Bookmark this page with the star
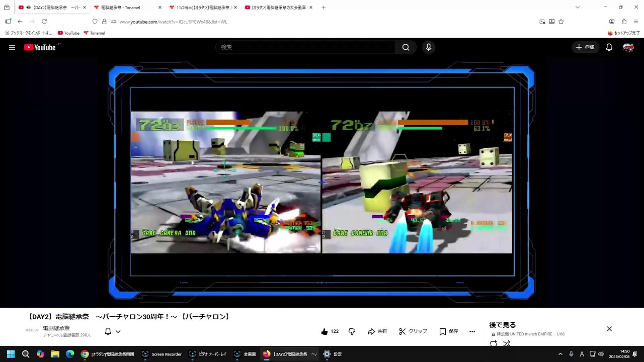 [x=561, y=22]
